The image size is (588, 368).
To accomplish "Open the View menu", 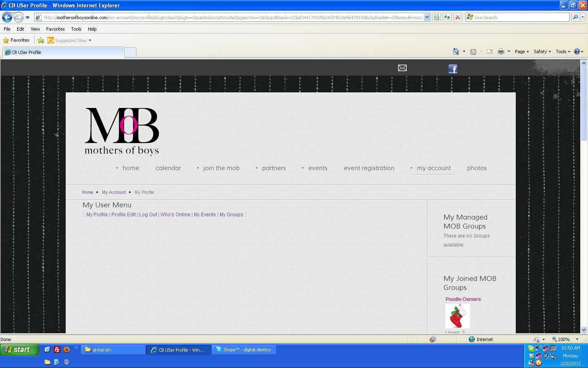I will (x=35, y=29).
